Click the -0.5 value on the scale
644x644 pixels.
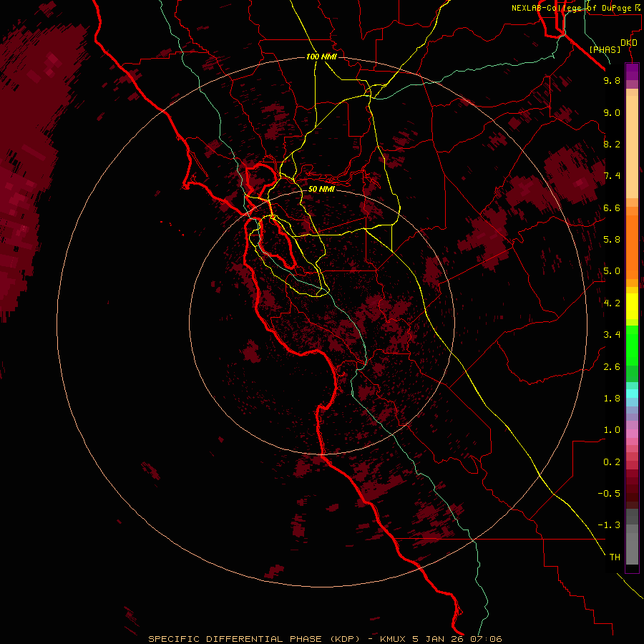pos(609,494)
